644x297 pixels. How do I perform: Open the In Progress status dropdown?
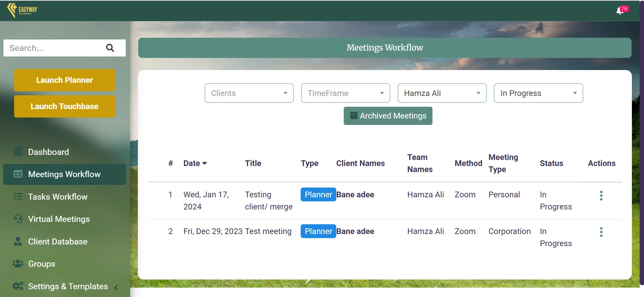click(538, 93)
